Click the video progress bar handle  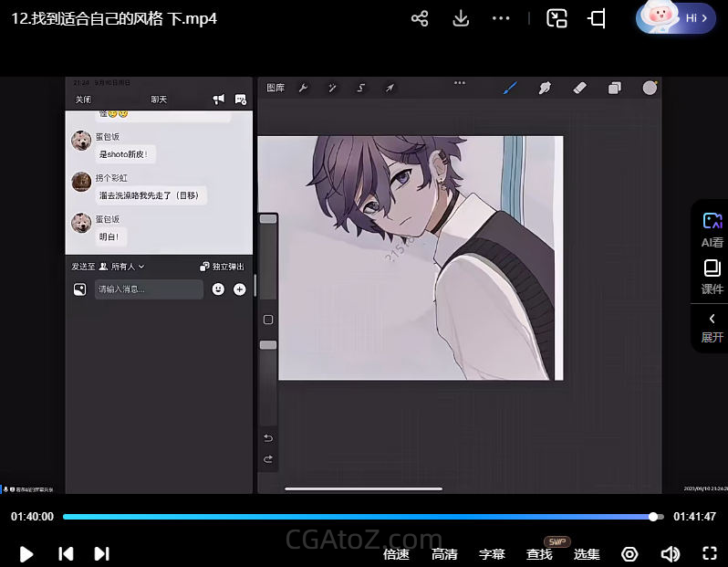[653, 517]
